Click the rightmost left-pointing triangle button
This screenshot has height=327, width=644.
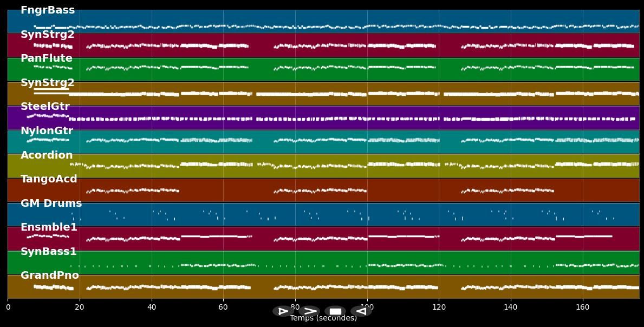[361, 311]
